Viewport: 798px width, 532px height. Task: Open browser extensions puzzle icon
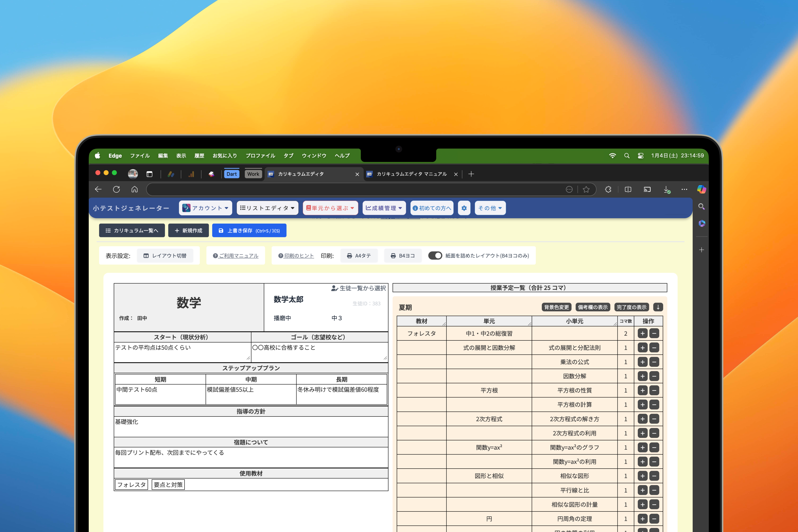click(608, 189)
